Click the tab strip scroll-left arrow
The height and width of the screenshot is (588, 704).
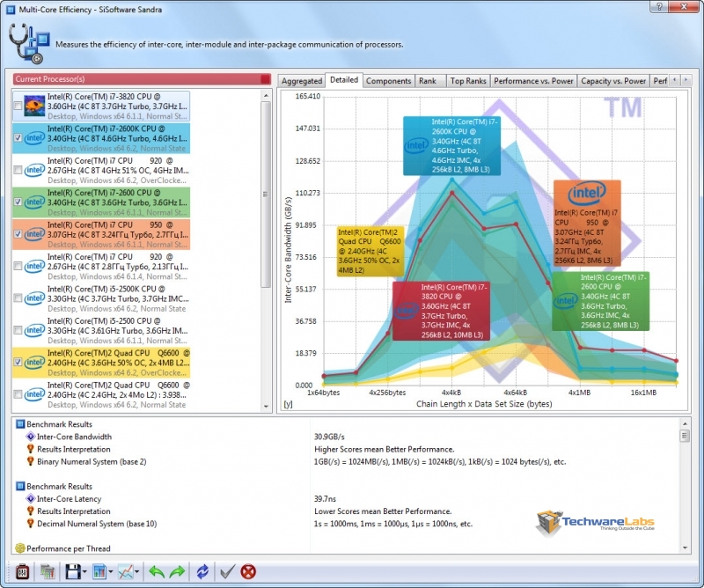pyautogui.click(x=674, y=80)
